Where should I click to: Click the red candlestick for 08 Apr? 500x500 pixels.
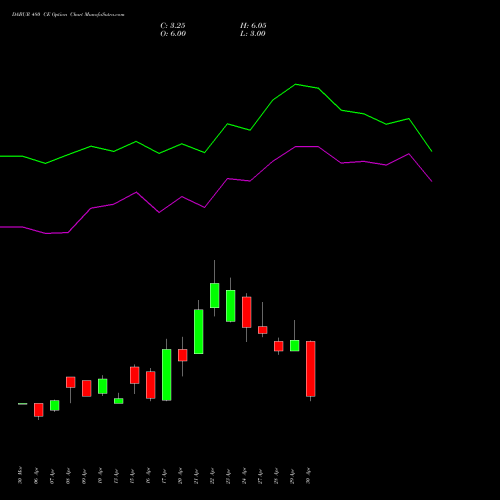click(x=71, y=382)
